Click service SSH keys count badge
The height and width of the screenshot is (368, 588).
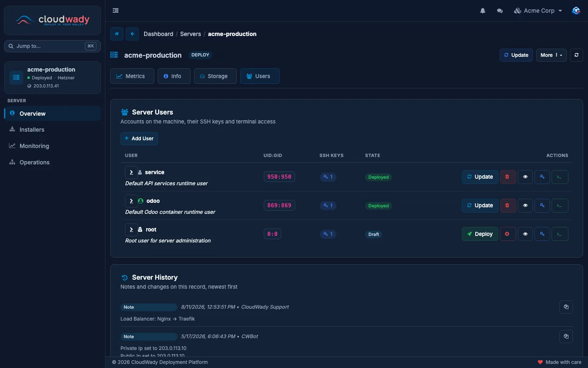click(x=328, y=177)
